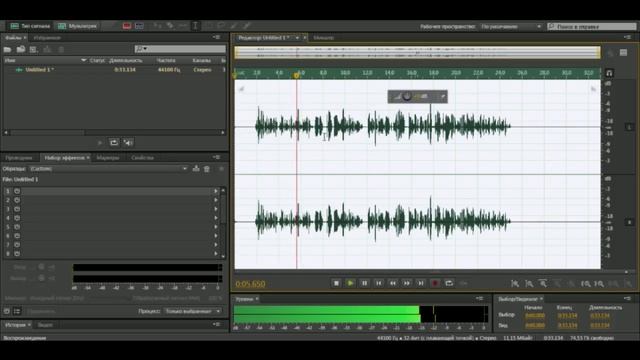Open effect list for slot 7
Viewport: 640px width, 360px height.
[216, 245]
